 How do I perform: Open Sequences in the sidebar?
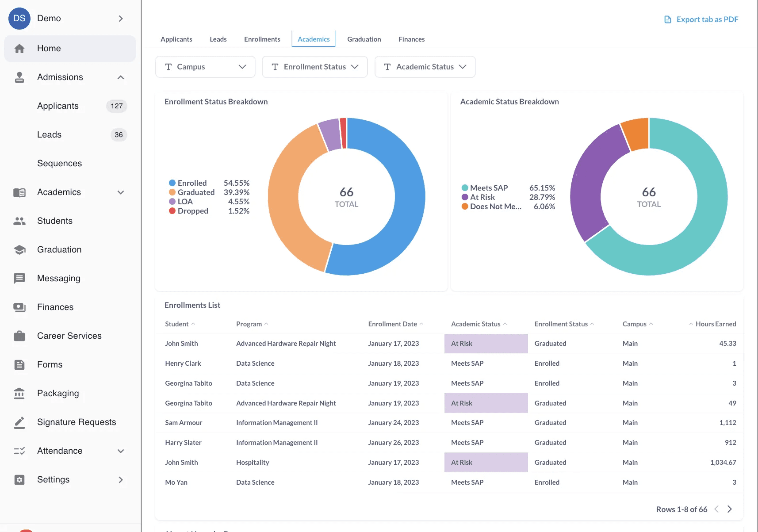click(x=59, y=164)
